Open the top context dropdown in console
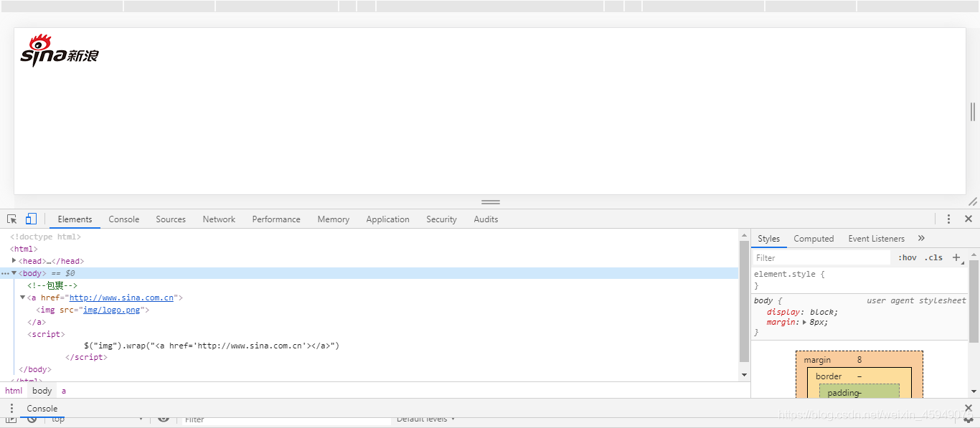The height and width of the screenshot is (428, 980). pos(97,419)
